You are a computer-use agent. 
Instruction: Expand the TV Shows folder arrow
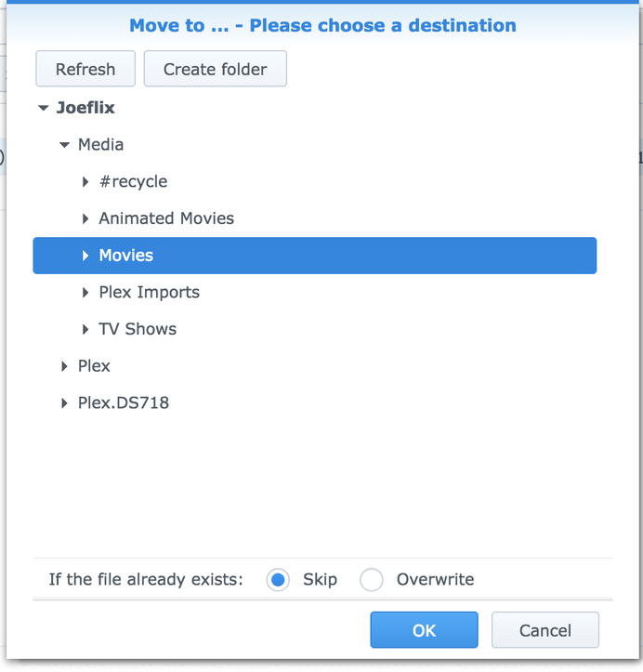point(85,330)
